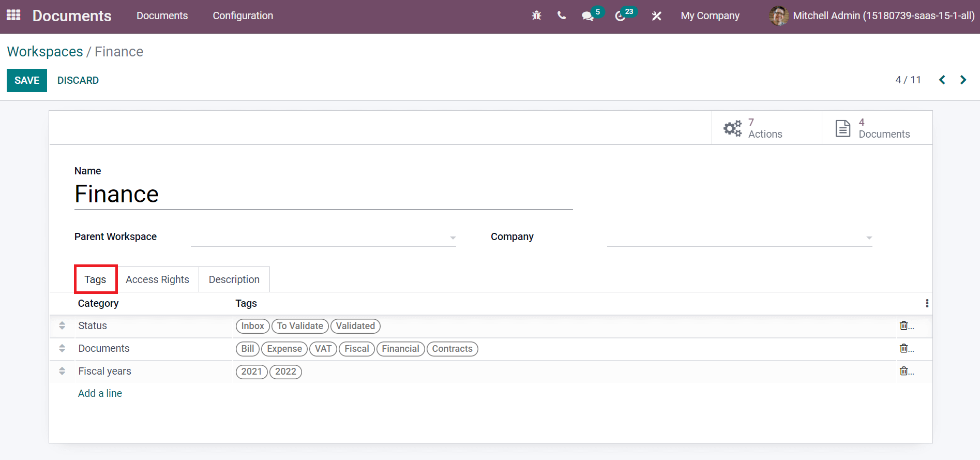The height and width of the screenshot is (460, 980).
Task: Grab the Status row reorder handle
Action: point(62,325)
